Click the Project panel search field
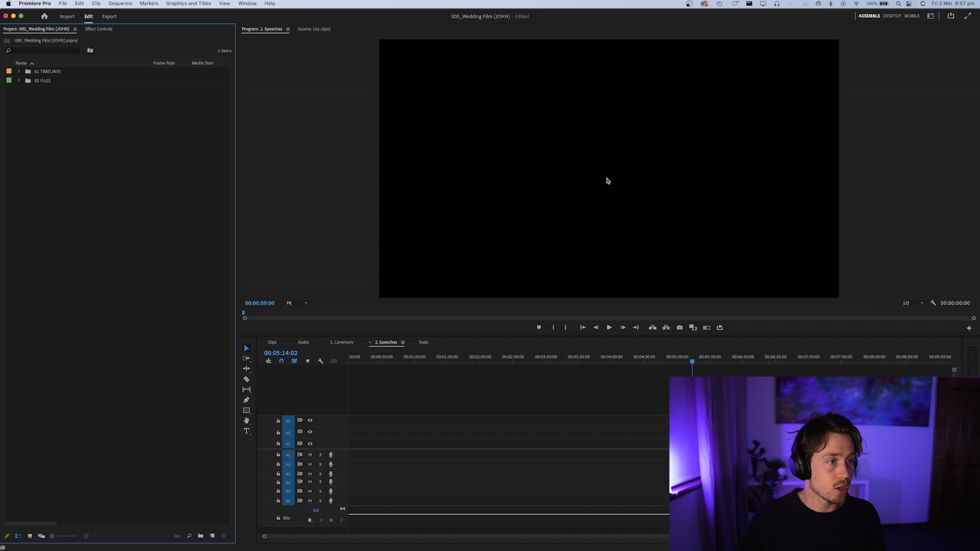Viewport: 980px width, 551px height. (x=42, y=51)
